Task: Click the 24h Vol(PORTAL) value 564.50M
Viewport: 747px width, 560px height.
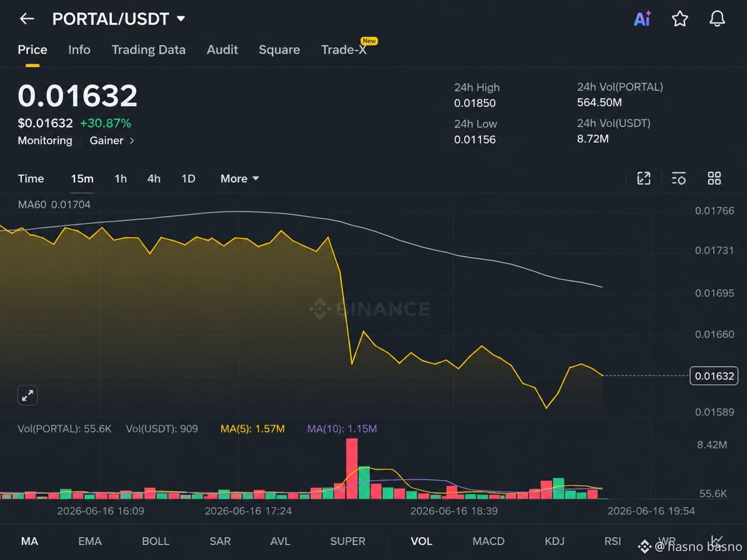Action: click(x=599, y=103)
